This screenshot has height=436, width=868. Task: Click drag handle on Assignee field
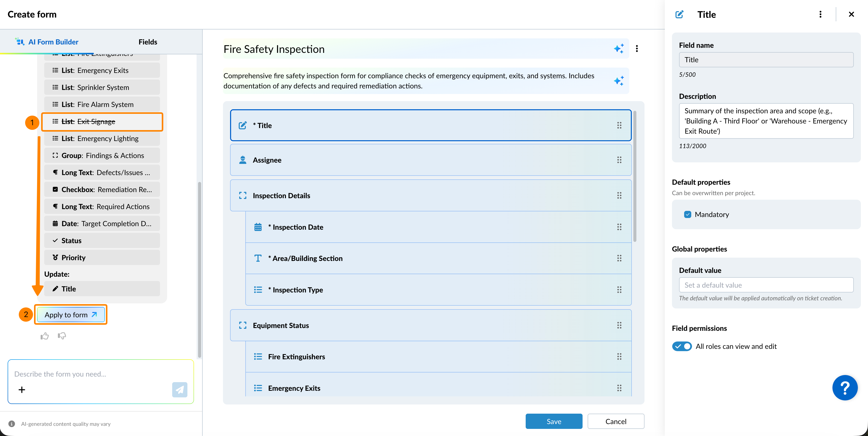(x=619, y=160)
